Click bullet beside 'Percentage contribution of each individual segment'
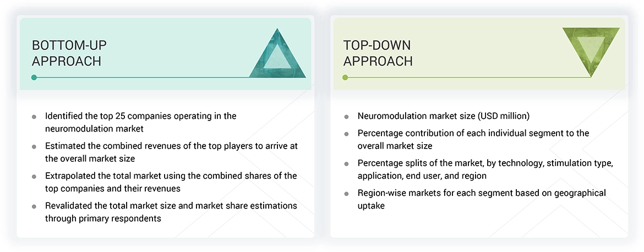This screenshot has width=644, height=252. tap(346, 134)
